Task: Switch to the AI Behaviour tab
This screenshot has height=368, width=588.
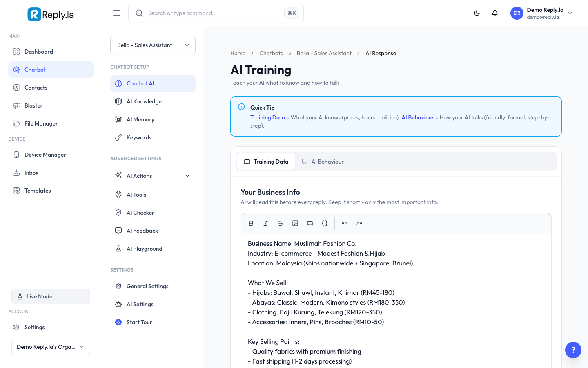Action: [323, 162]
